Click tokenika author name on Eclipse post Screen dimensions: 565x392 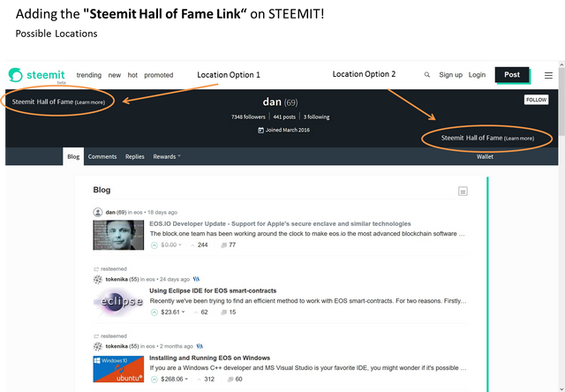pos(117,279)
